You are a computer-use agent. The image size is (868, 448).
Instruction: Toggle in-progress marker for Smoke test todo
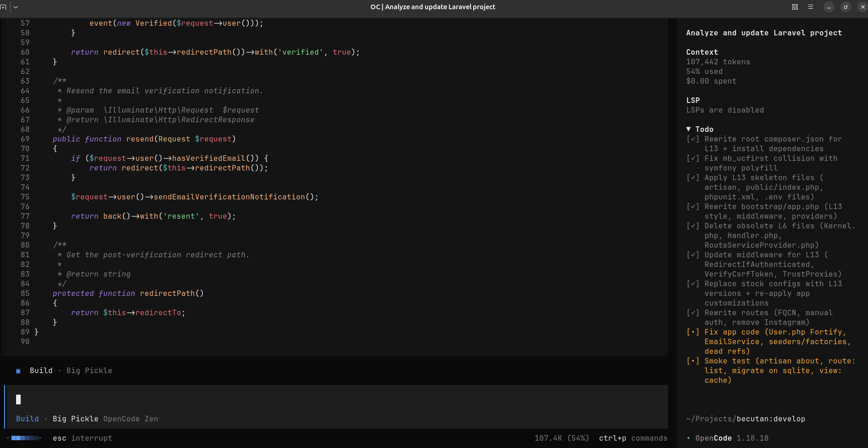693,361
